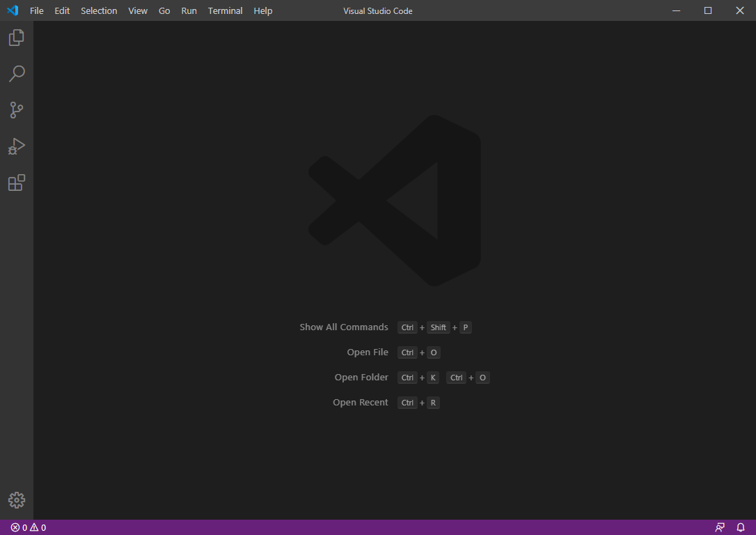Click the Open Recent label
This screenshot has width=756, height=535.
tap(360, 403)
